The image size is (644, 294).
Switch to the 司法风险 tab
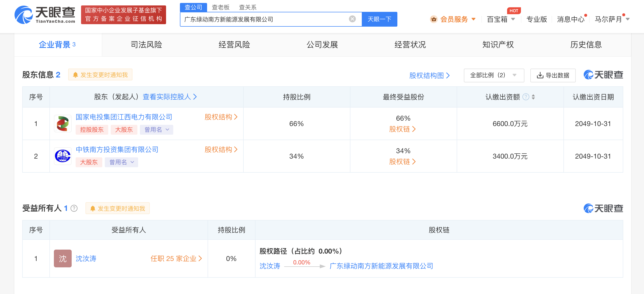coord(146,44)
